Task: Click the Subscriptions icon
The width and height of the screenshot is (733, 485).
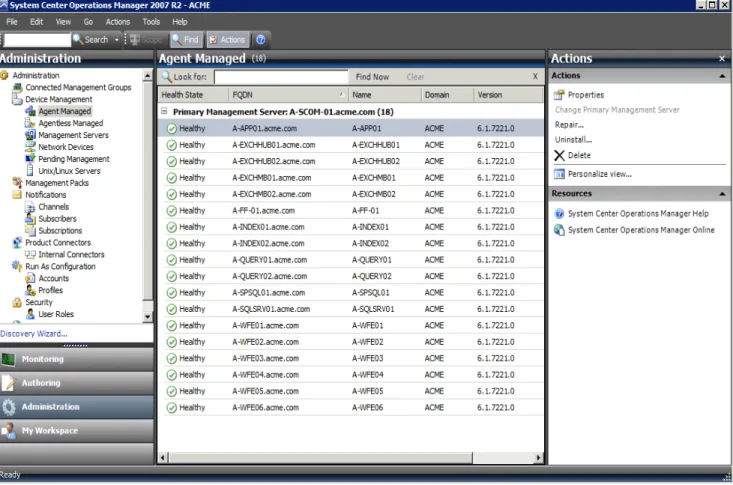Action: click(x=30, y=231)
